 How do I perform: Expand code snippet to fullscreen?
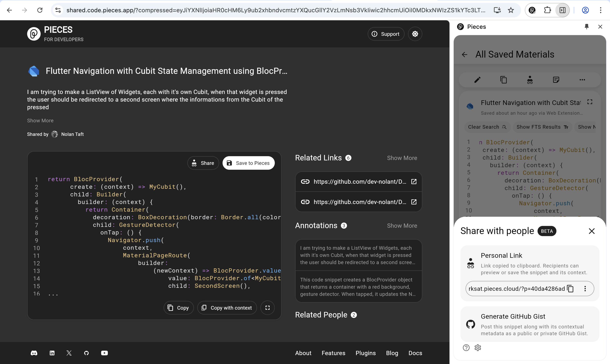tap(267, 307)
